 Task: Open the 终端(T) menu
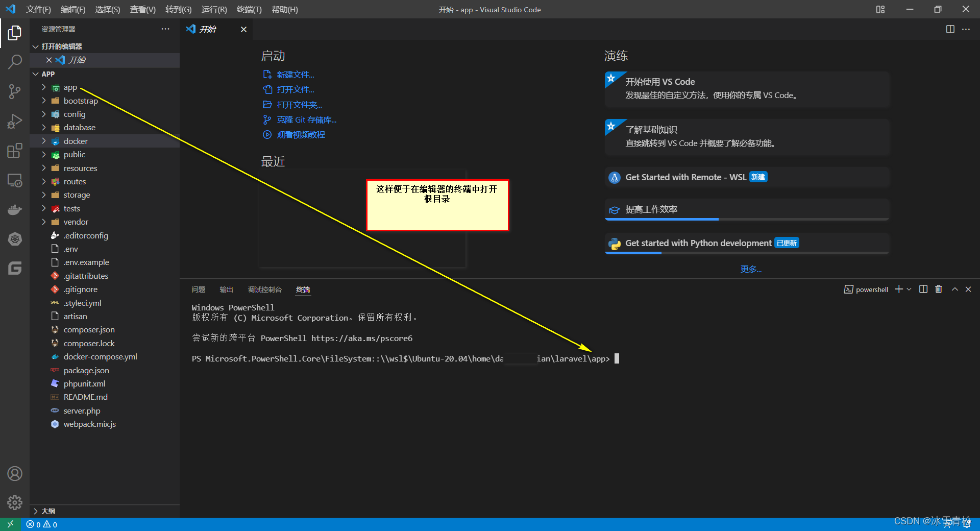coord(249,9)
